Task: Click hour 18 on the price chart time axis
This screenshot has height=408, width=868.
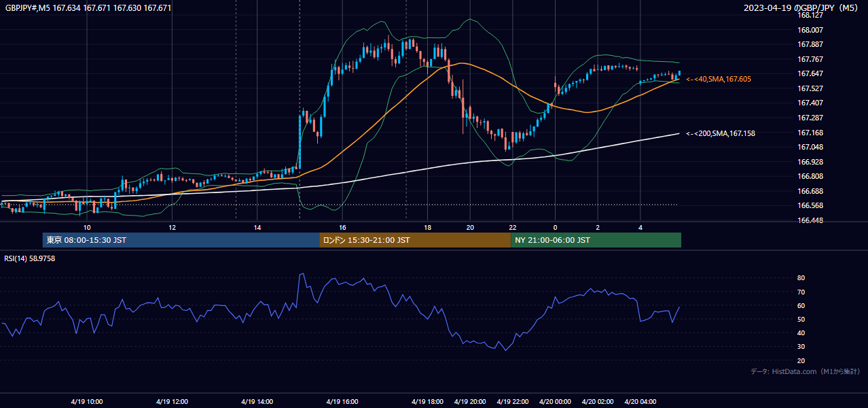Action: click(427, 227)
